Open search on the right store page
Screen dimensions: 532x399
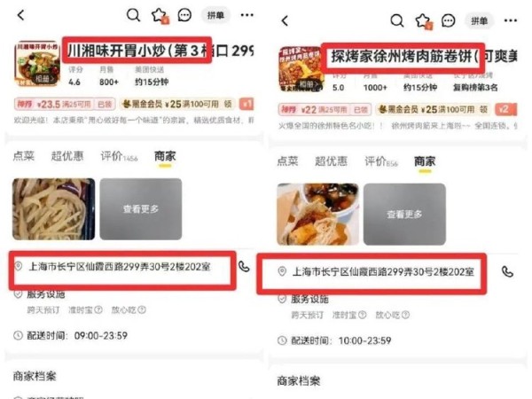(397, 20)
